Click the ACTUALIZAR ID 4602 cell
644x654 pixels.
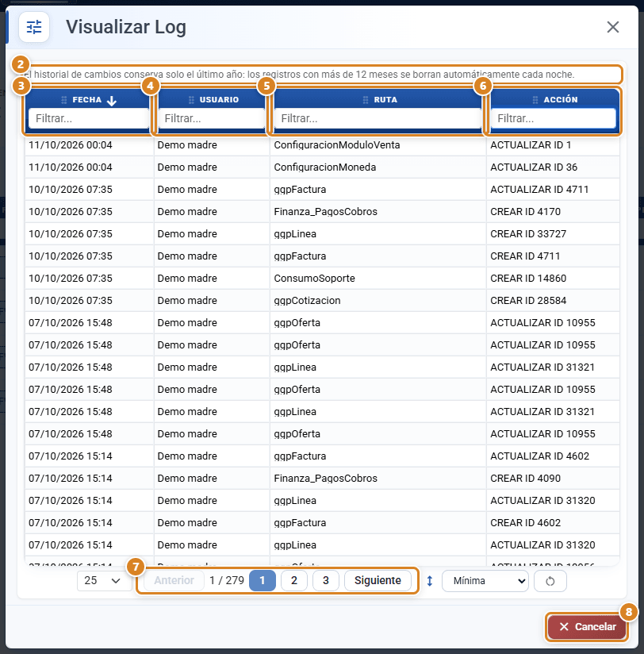point(553,456)
